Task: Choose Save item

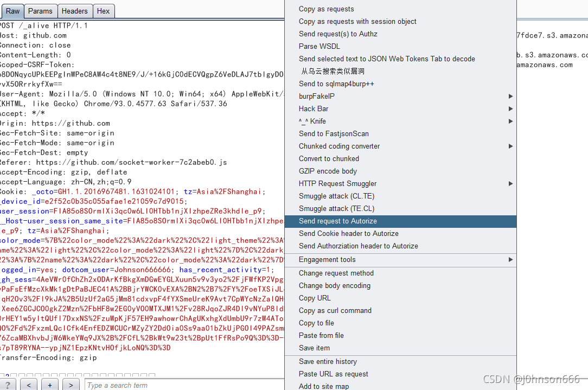Action: [x=400, y=348]
